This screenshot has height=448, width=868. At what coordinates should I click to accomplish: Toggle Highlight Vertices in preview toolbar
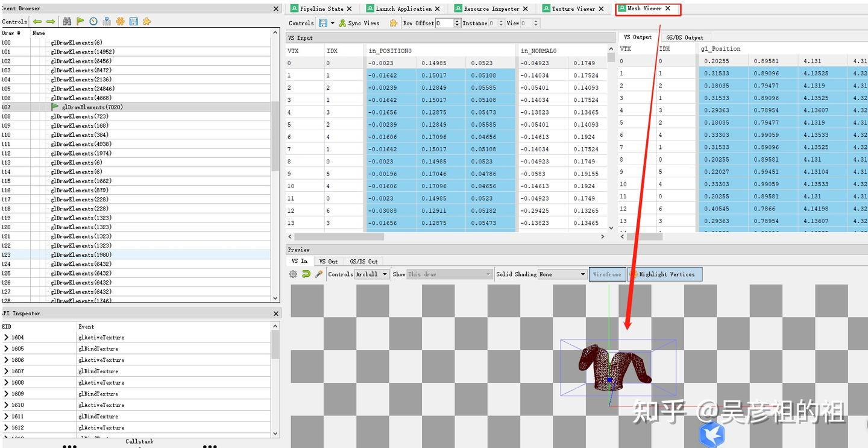pyautogui.click(x=665, y=274)
